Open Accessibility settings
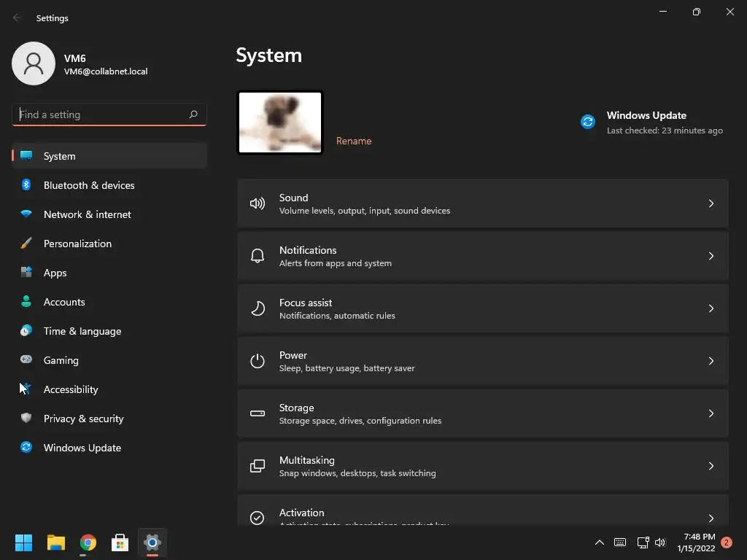Viewport: 747px width, 560px height. pyautogui.click(x=109, y=389)
